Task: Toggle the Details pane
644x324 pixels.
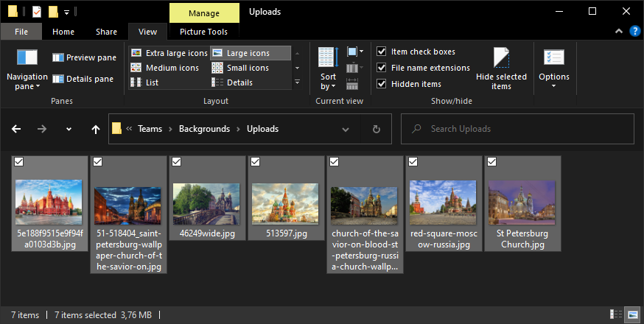Action: 83,79
